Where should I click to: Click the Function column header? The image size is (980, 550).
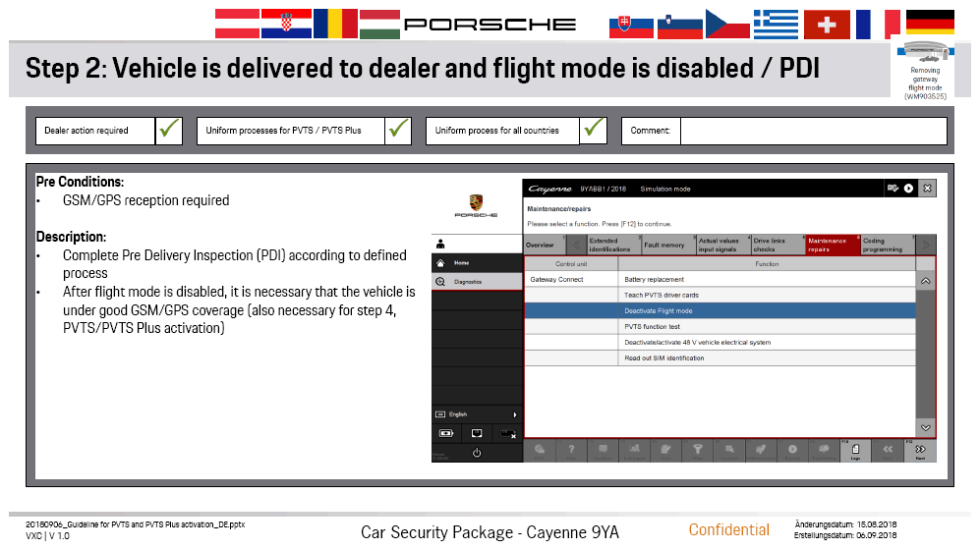pos(767,264)
